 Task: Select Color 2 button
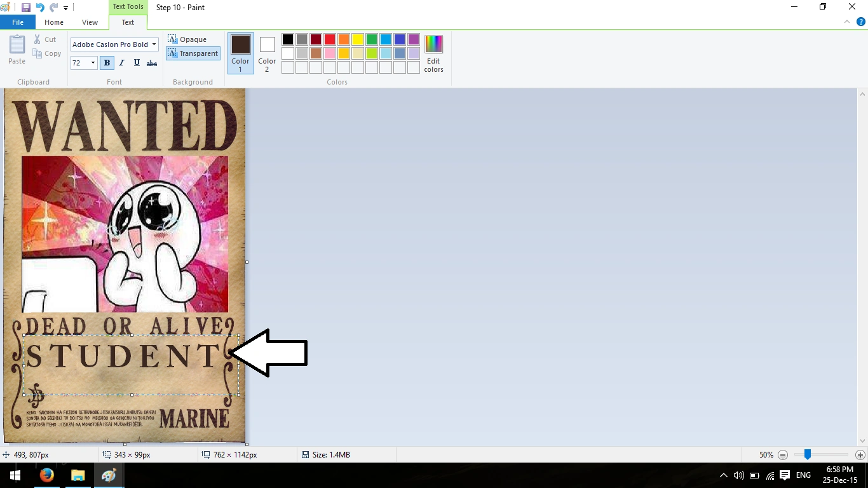point(267,53)
